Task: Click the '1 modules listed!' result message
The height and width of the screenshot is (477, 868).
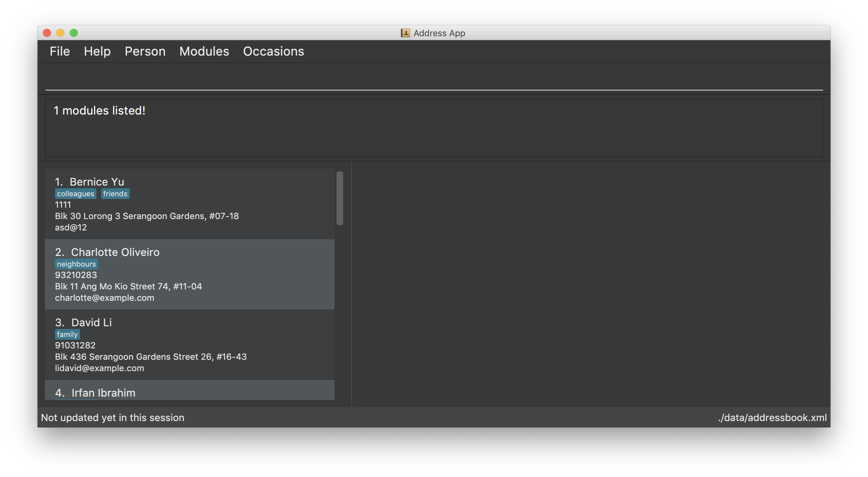Action: 100,111
